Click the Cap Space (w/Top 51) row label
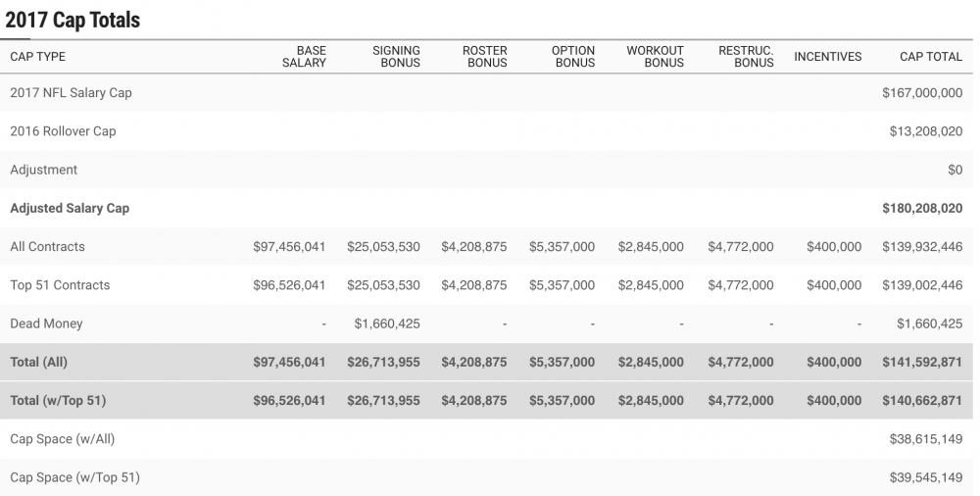The image size is (980, 496). tap(75, 477)
